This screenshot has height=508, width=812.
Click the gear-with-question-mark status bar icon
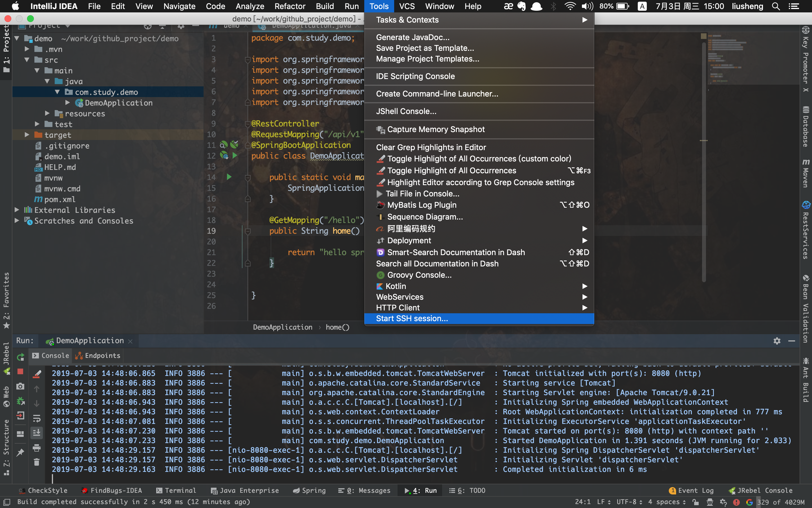click(723, 502)
